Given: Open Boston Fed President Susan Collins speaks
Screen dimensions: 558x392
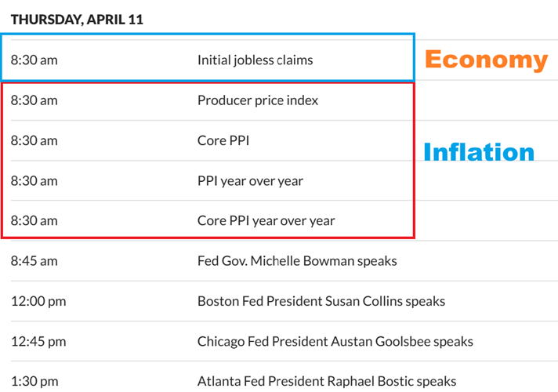Looking at the screenshot, I should coord(321,301).
